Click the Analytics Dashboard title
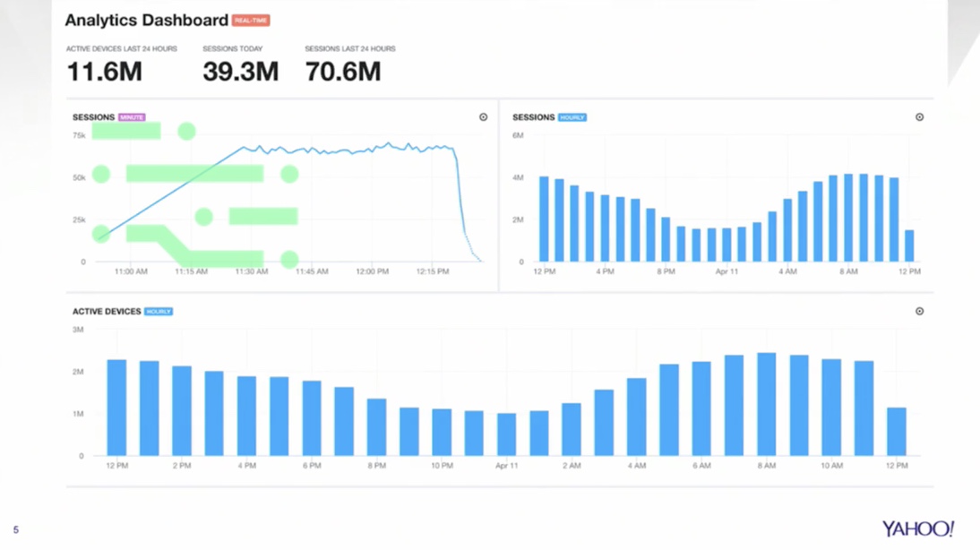This screenshot has height=550, width=980. (147, 20)
